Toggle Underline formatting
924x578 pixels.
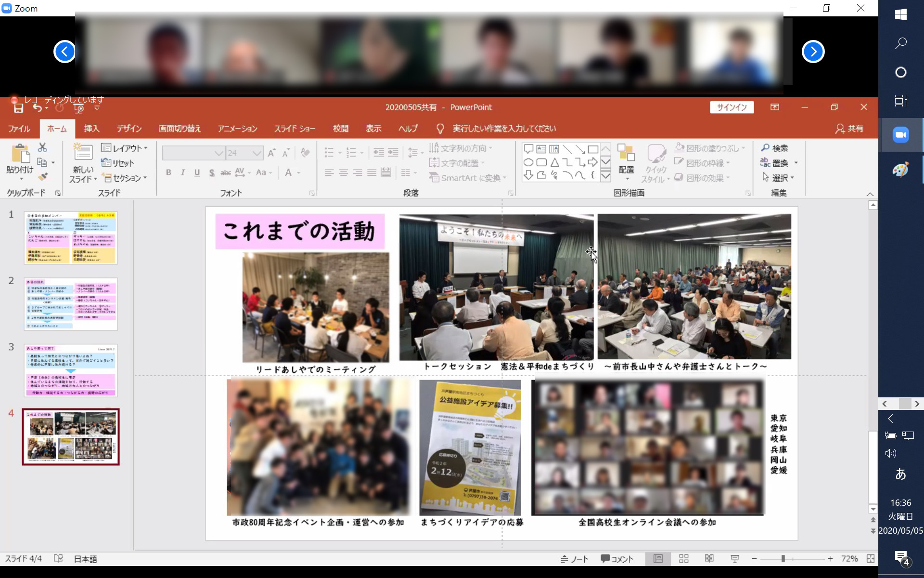click(x=197, y=172)
